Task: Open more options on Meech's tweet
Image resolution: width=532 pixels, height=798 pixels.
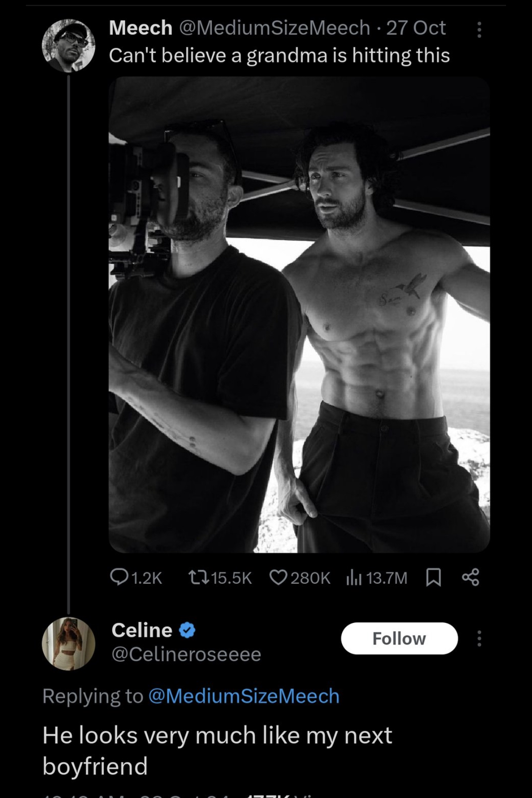Action: coord(479,30)
